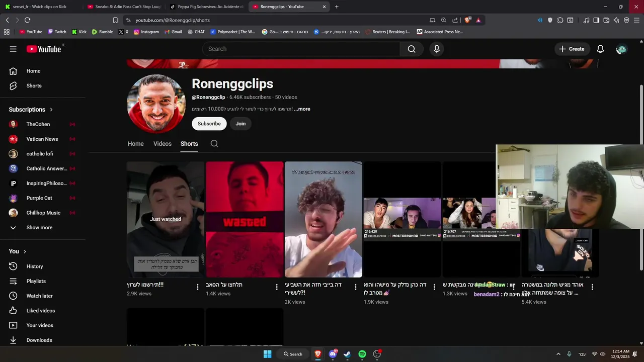Open Brave Leo AI sparkle icon

616,20
